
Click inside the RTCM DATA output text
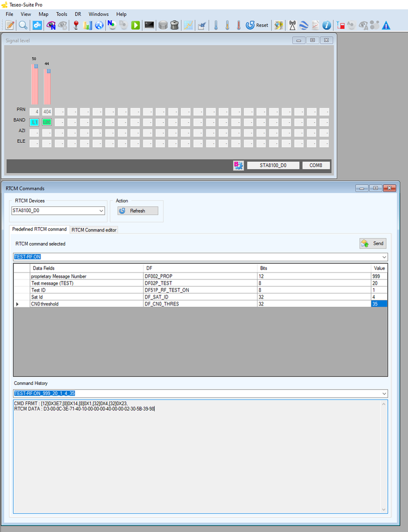pyautogui.click(x=84, y=409)
